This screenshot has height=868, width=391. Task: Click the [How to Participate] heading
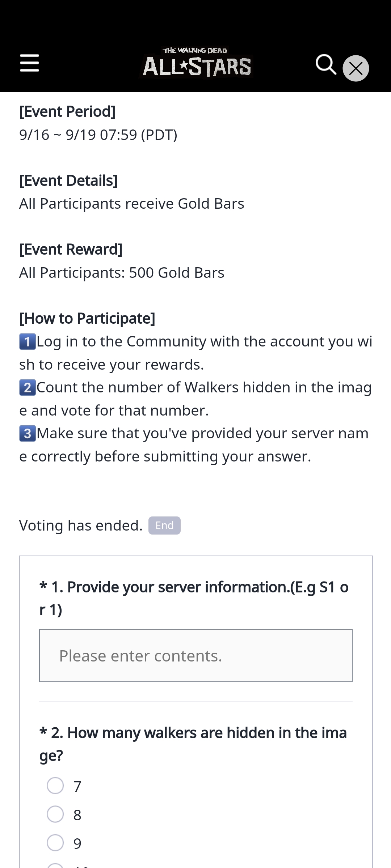(87, 319)
